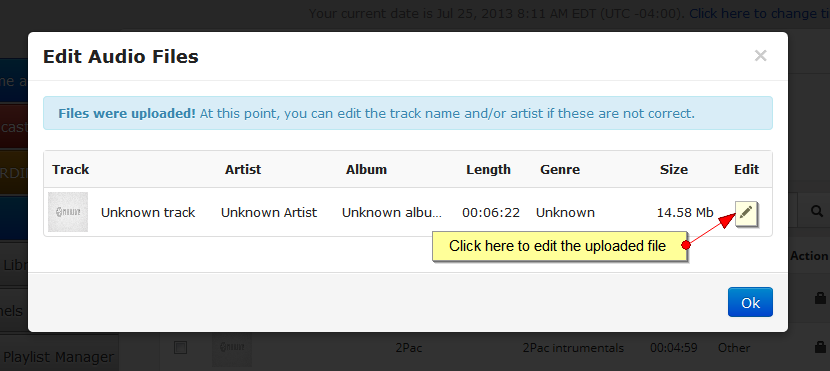
Task: Click the Unknown track album art thumbnail
Action: [68, 212]
